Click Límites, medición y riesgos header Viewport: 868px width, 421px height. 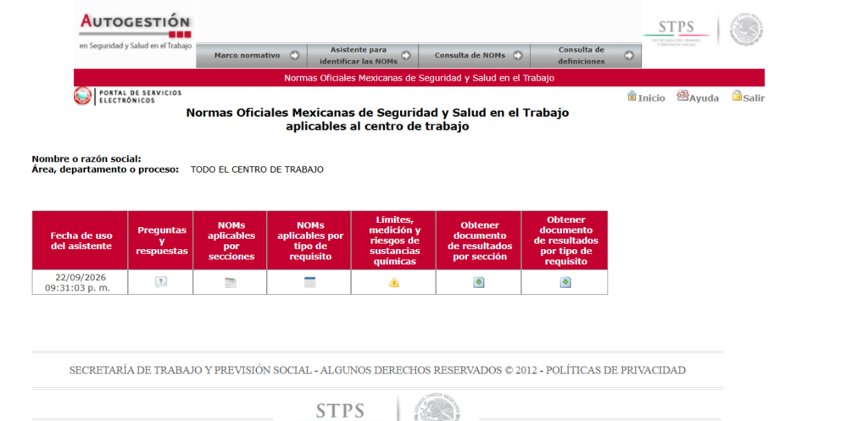coord(393,241)
